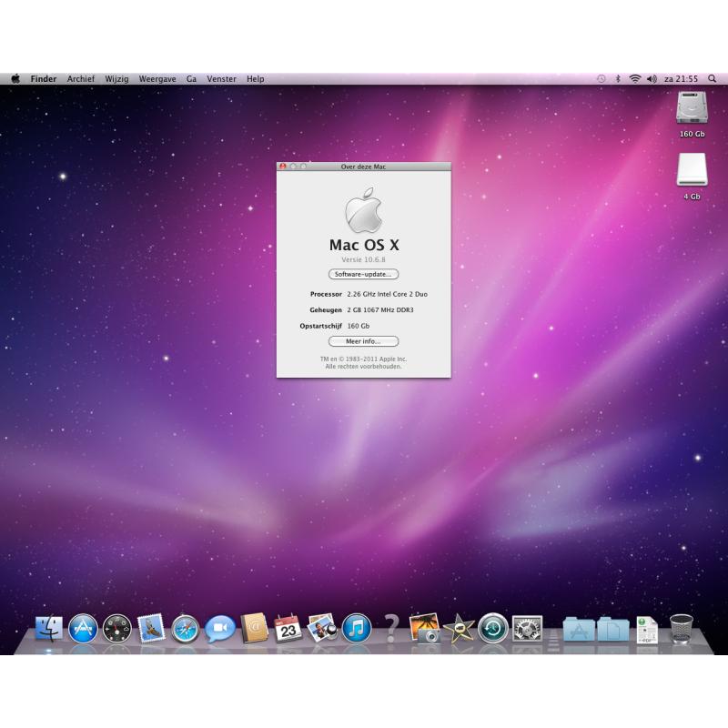This screenshot has width=728, height=728.
Task: Open Time Machine menu bar icon
Action: click(602, 79)
